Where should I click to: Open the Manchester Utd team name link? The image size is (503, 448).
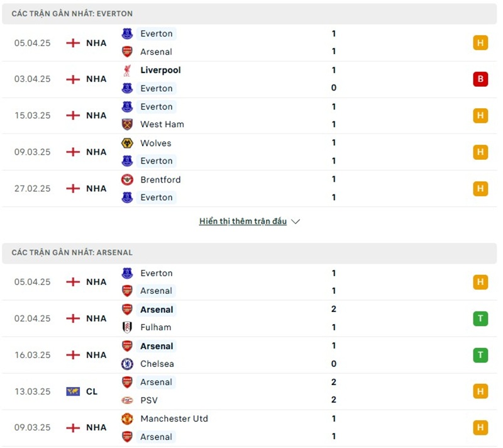point(174,419)
